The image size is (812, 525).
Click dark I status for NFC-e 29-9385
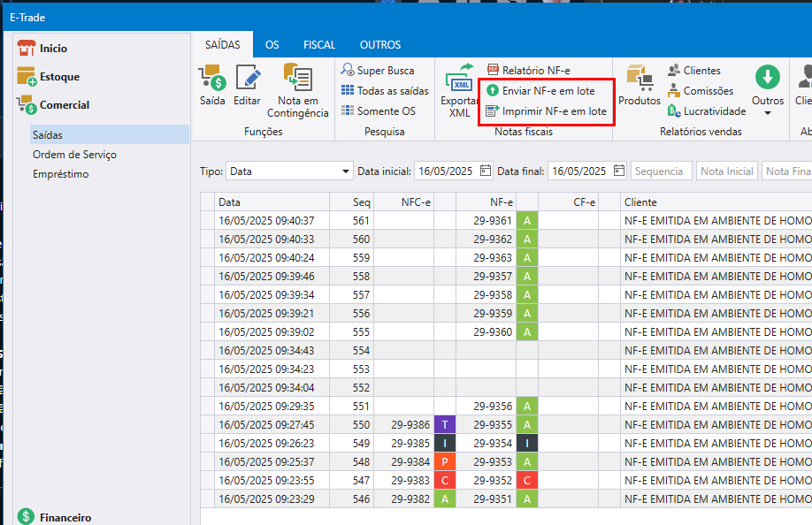[444, 444]
